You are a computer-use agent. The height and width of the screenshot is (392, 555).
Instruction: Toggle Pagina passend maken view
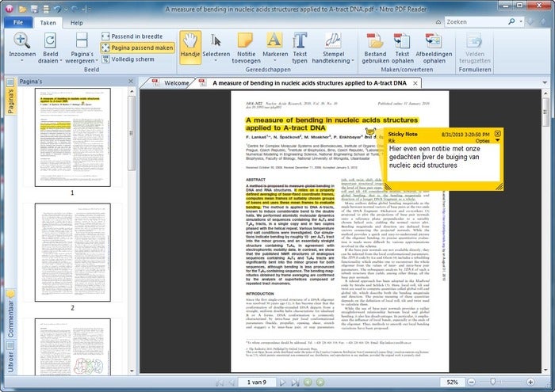point(136,47)
